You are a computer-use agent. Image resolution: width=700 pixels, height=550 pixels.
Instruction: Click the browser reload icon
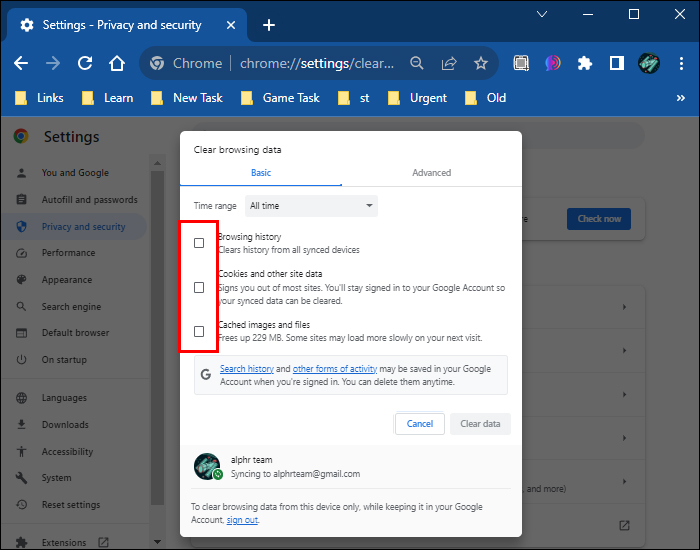coord(85,63)
